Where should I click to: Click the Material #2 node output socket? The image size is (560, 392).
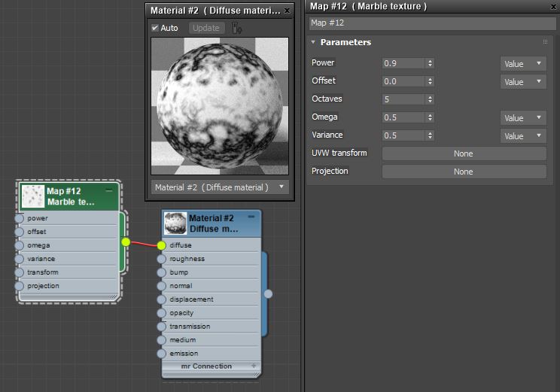pyautogui.click(x=268, y=294)
